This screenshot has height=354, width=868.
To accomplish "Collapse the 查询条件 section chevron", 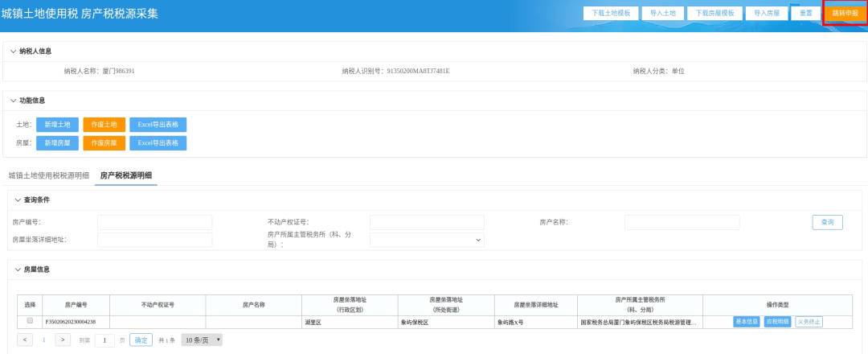I will click(18, 200).
